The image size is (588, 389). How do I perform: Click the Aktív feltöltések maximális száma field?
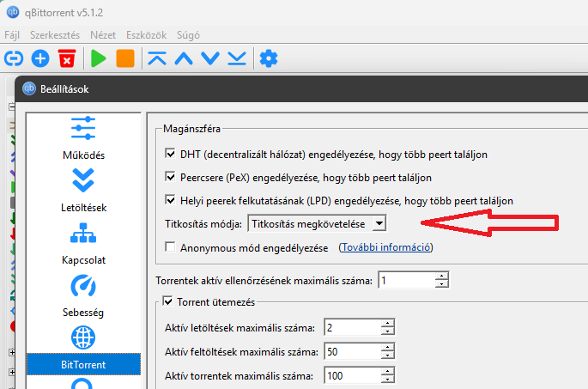pyautogui.click(x=353, y=351)
